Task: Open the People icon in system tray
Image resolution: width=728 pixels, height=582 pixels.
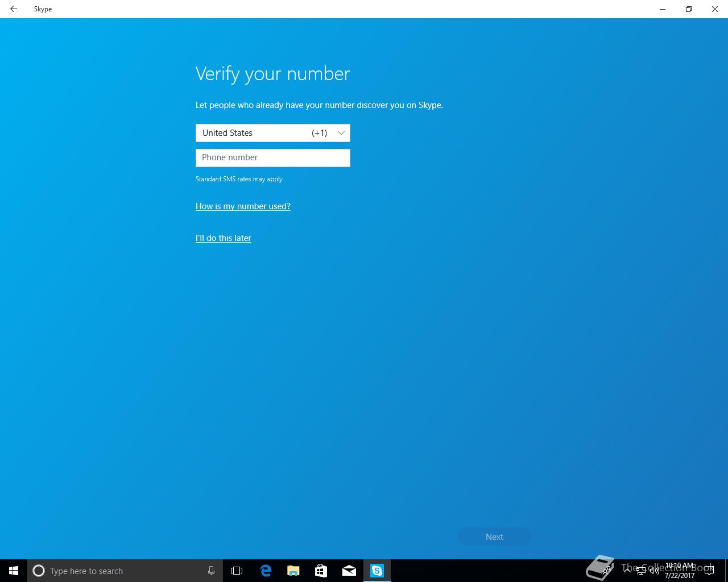Action: (608, 570)
